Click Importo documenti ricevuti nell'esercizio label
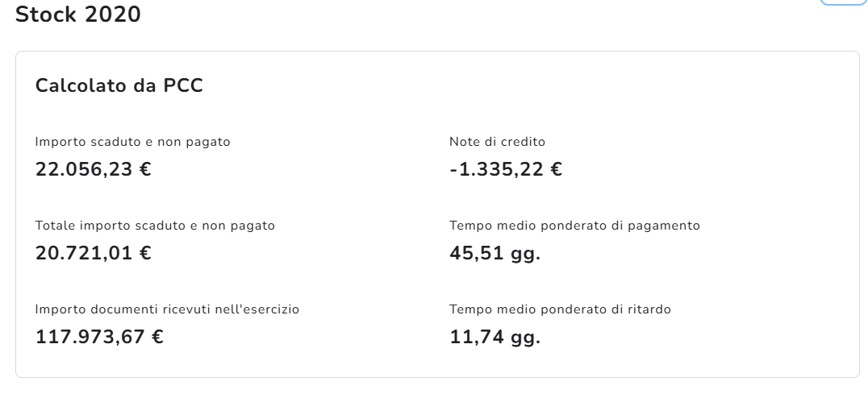 (x=167, y=309)
